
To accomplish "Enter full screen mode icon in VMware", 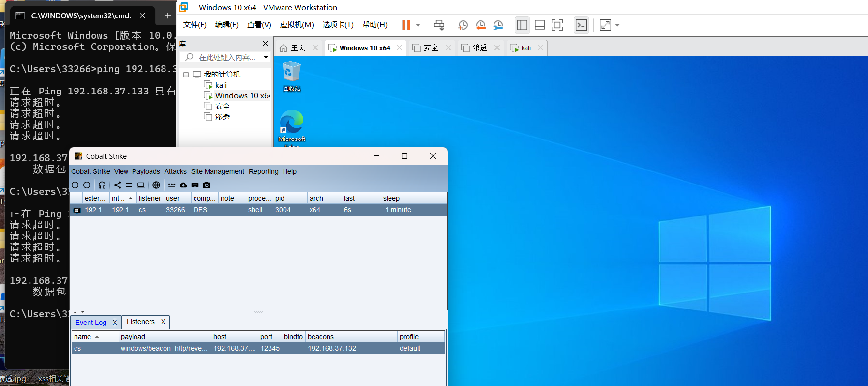I will (557, 25).
